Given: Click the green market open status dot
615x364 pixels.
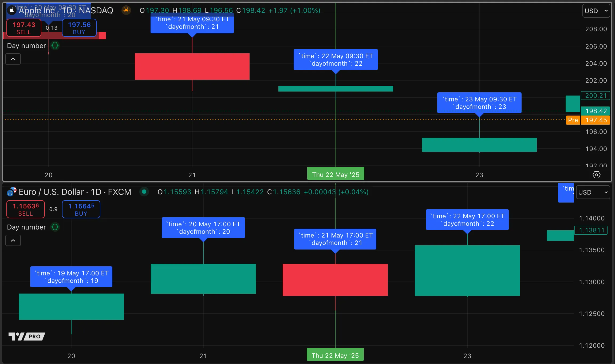Looking at the screenshot, I should 144,192.
